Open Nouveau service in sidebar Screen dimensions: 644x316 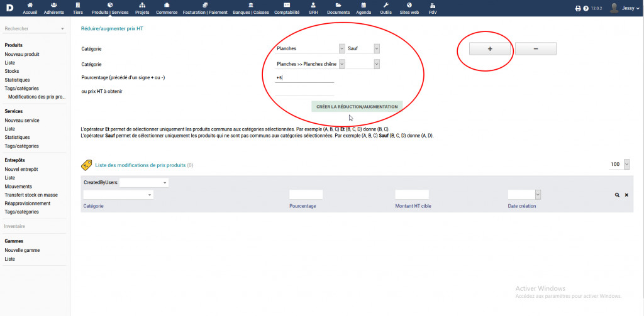pos(22,120)
